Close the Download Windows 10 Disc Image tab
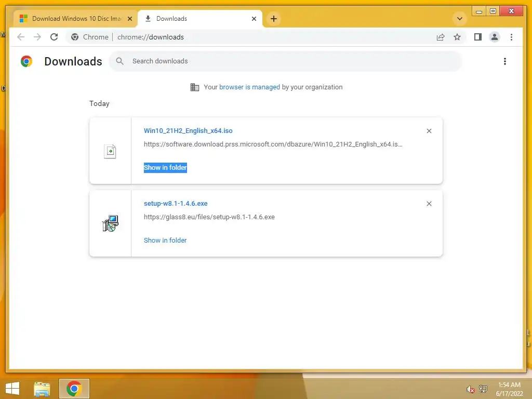This screenshot has height=399, width=532. (x=129, y=19)
